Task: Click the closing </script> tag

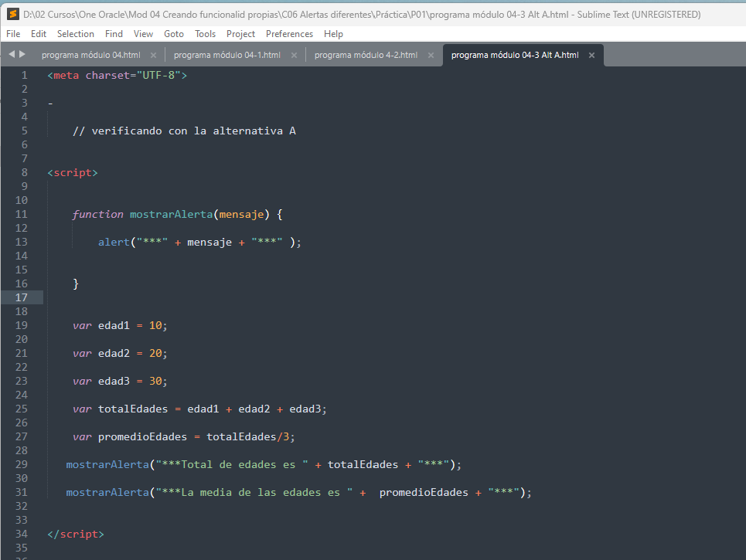Action: (76, 535)
